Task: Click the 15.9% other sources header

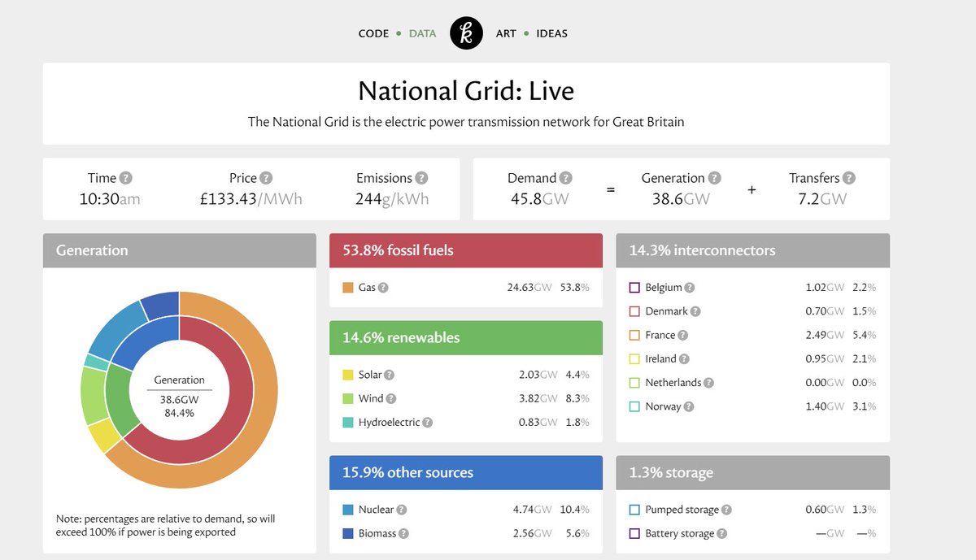Action: pos(466,472)
